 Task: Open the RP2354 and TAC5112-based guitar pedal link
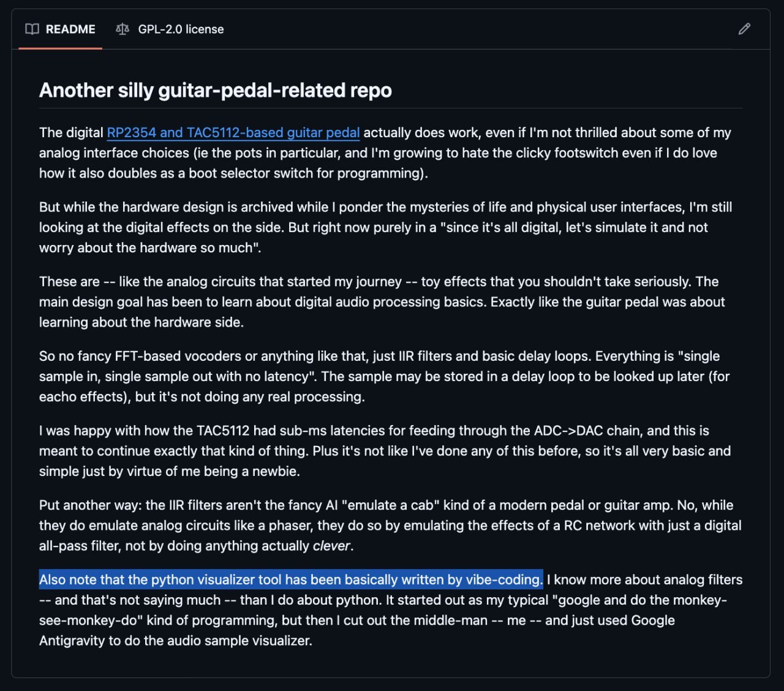click(x=233, y=133)
